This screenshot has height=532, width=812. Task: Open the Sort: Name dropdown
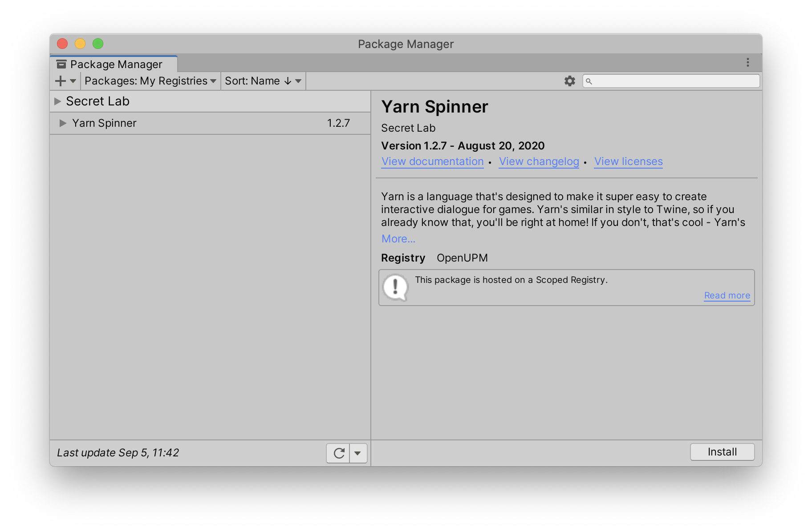click(263, 81)
